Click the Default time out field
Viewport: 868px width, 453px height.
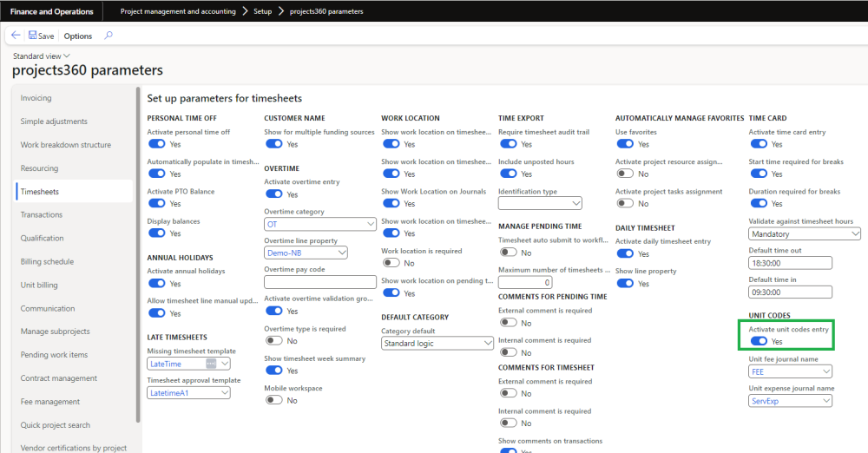point(790,263)
